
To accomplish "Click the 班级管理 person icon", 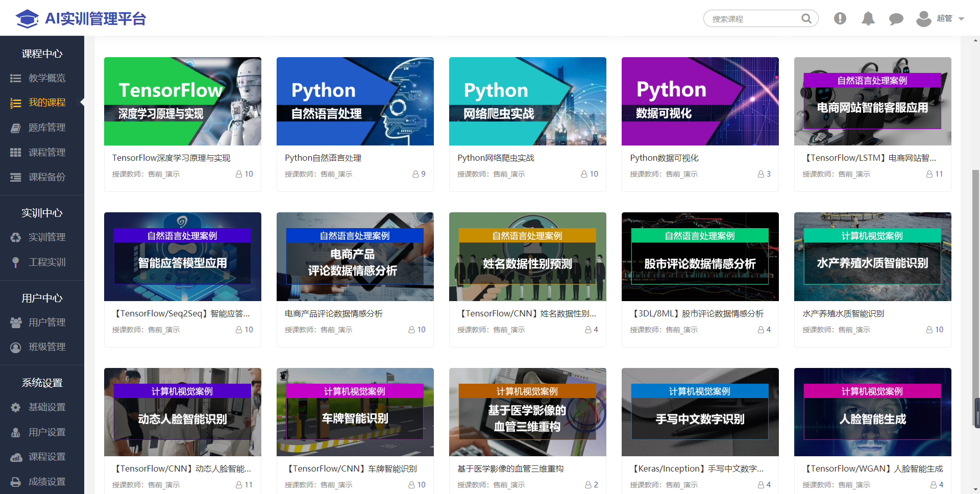I will pos(16,347).
